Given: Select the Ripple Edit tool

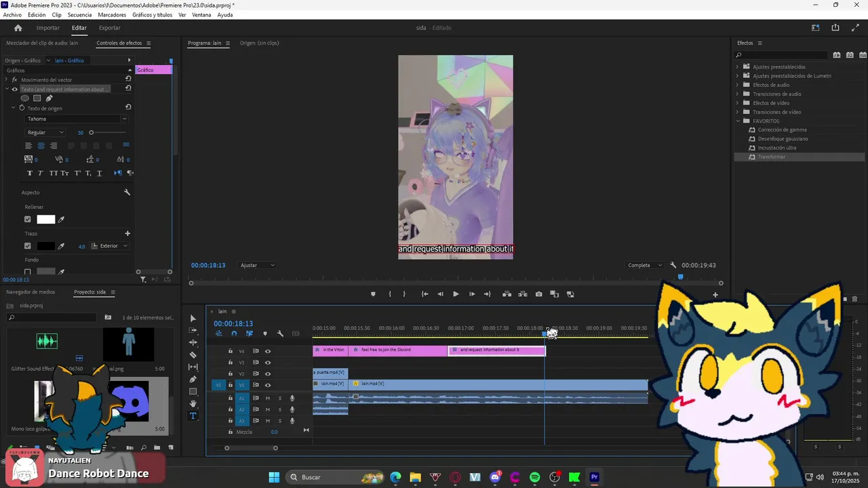Looking at the screenshot, I should coord(193,343).
